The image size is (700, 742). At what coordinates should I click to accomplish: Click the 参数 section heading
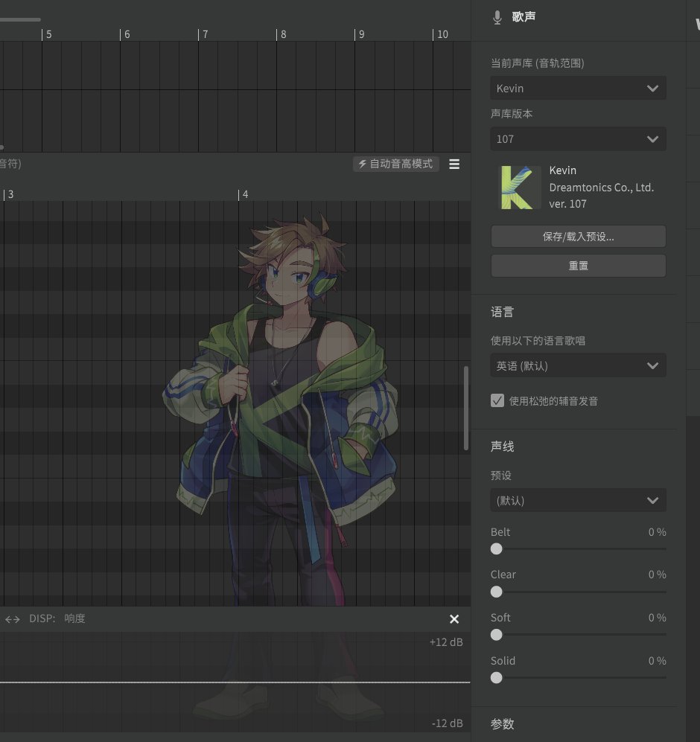503,724
